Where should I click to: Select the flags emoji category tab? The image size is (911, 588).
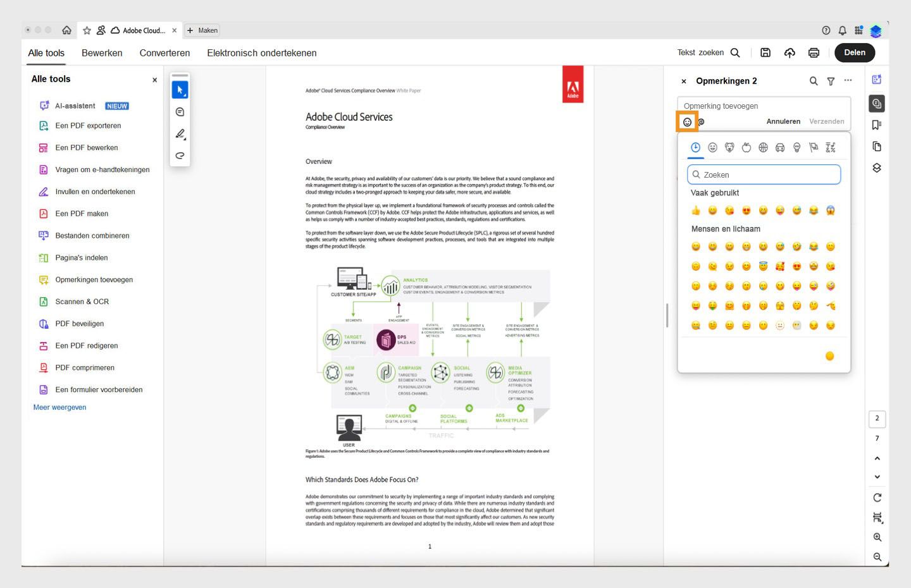point(814,148)
